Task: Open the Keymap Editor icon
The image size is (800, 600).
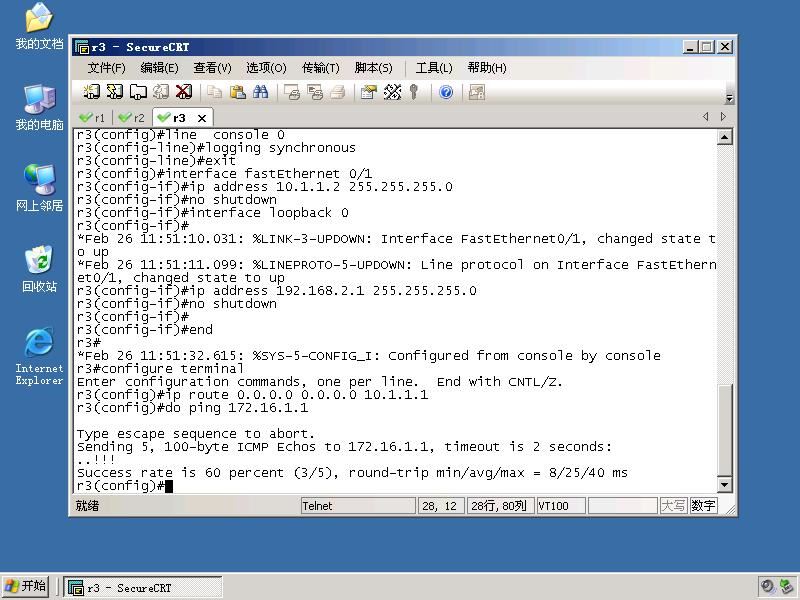Action: click(392, 92)
